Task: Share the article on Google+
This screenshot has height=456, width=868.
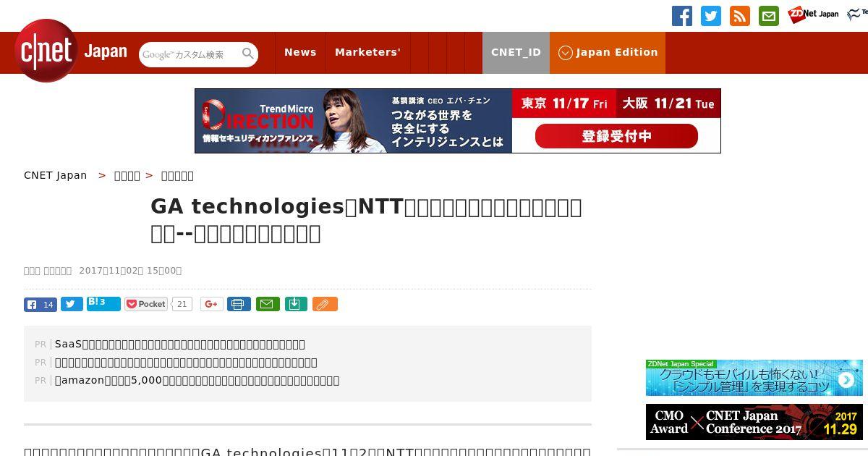Action: pyautogui.click(x=212, y=304)
